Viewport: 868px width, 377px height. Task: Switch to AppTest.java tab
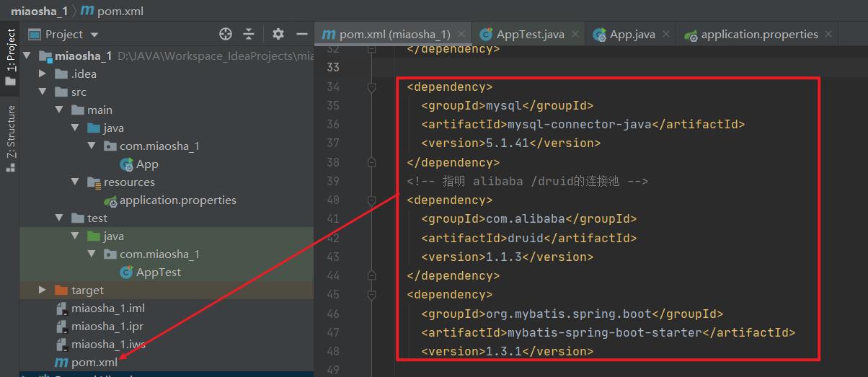(522, 34)
